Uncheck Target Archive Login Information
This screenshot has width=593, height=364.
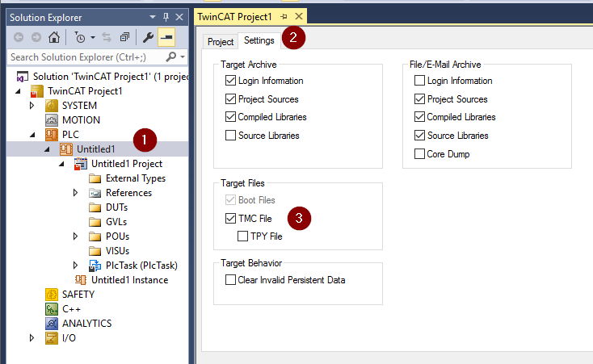(x=230, y=81)
